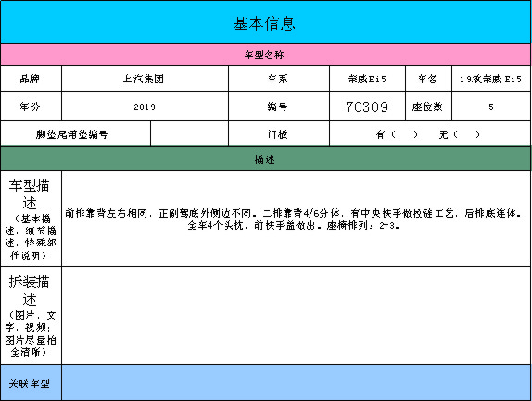Select the 70309 number cell
532x401 pixels.
click(367, 107)
